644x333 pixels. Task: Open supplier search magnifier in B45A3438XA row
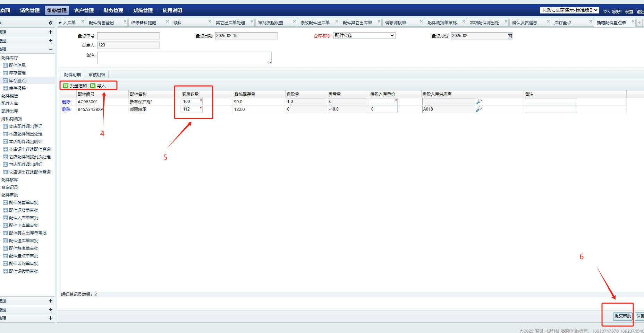pos(479,109)
